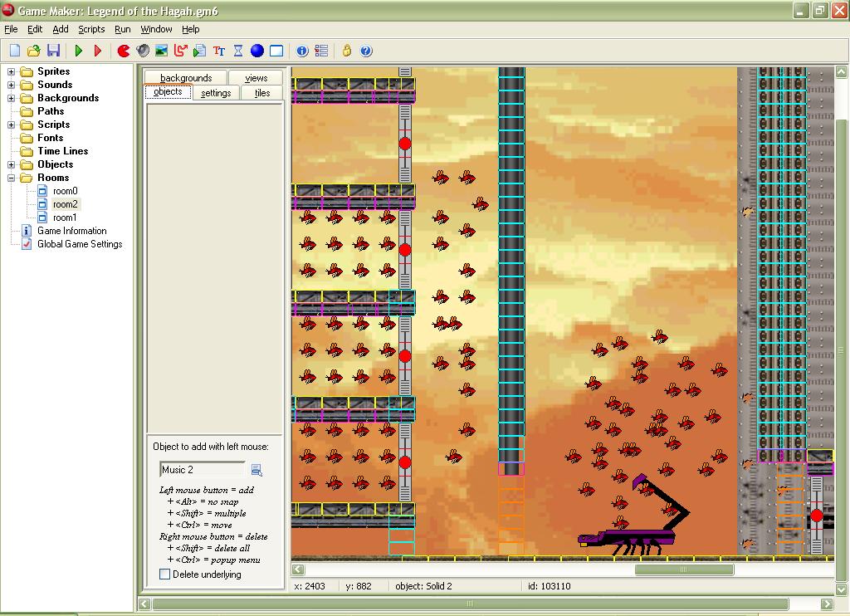Enable the Delete underlying checkbox
This screenshot has width=850, height=616.
pyautogui.click(x=165, y=574)
